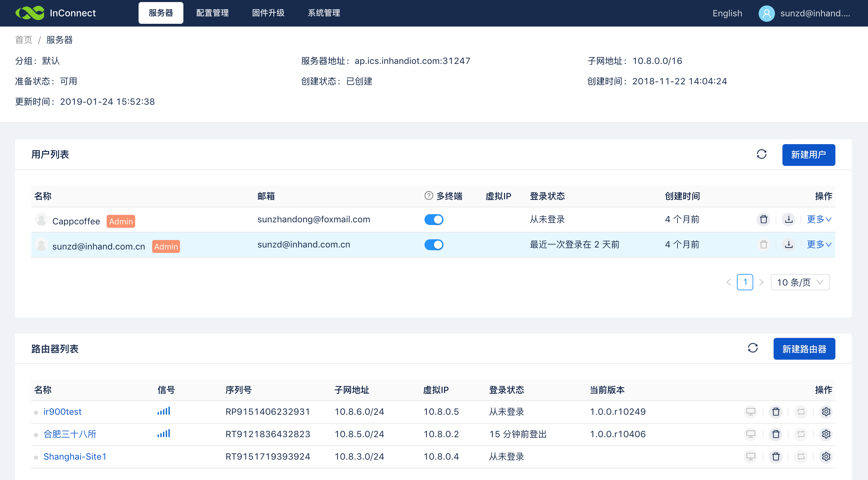Toggle multi-terminal switch for Cappcoffee

(x=434, y=220)
